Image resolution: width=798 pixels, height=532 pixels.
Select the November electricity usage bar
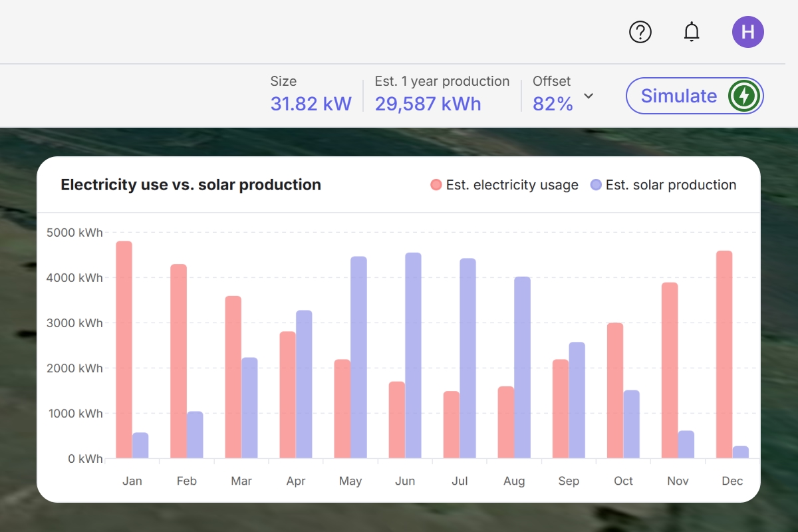670,370
